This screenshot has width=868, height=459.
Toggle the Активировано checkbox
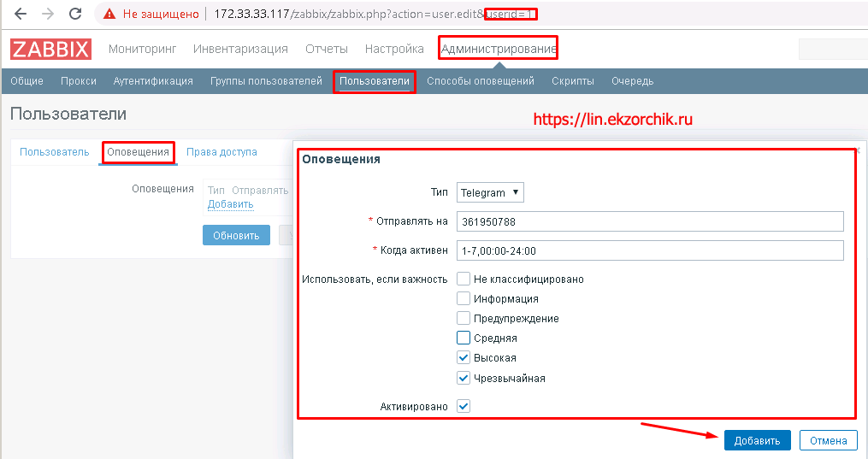464,407
